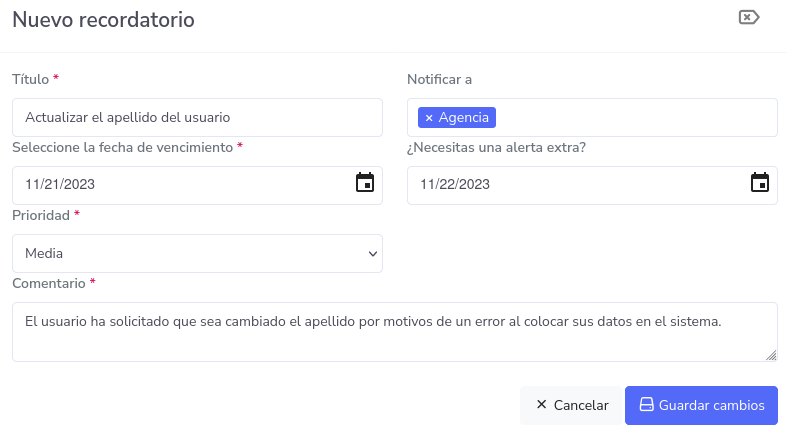787x431 pixels.
Task: Grab the Comentario textarea resize handle
Action: 771,355
